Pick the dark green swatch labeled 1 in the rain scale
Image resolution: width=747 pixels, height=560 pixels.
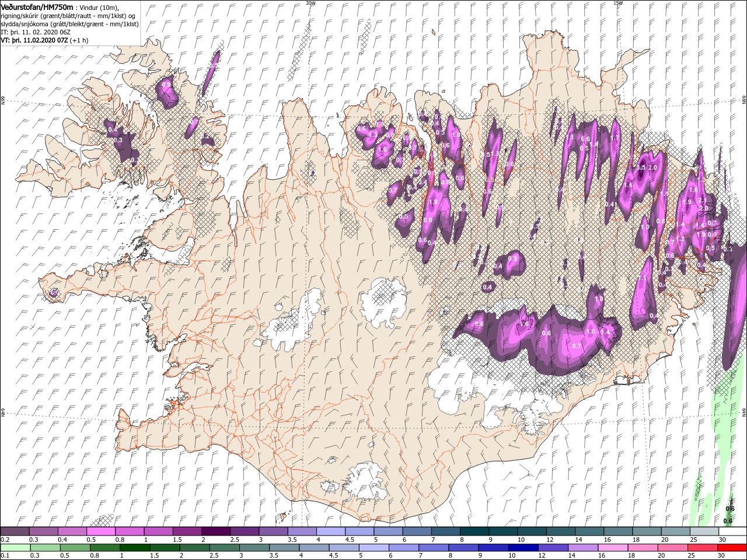click(135, 547)
